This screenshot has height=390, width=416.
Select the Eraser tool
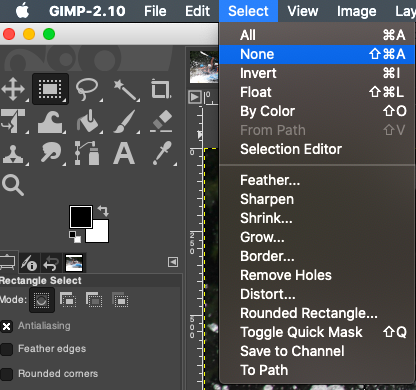[161, 121]
